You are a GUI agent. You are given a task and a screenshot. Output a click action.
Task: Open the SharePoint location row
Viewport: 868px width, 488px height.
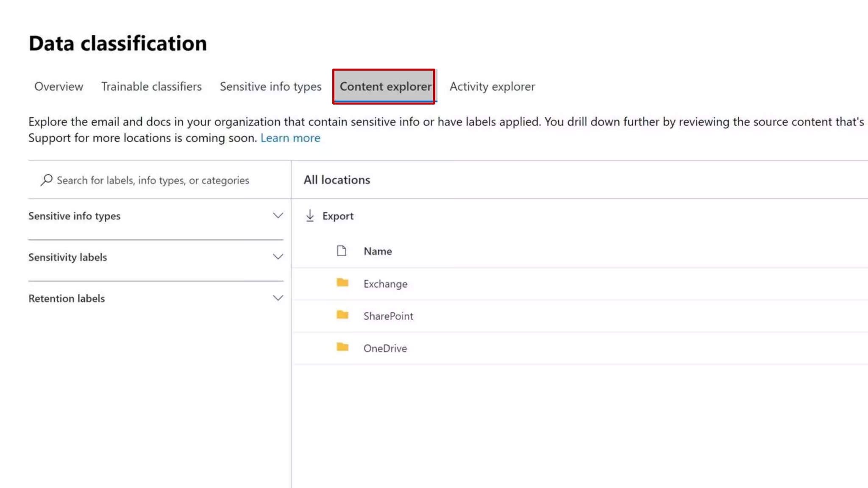pos(388,316)
